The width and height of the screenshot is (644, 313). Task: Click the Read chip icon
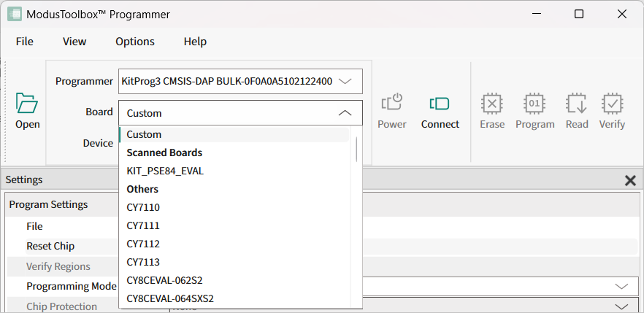[577, 104]
